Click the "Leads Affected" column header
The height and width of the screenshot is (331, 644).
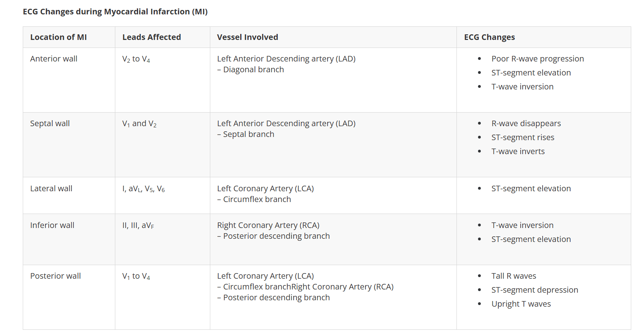point(151,37)
